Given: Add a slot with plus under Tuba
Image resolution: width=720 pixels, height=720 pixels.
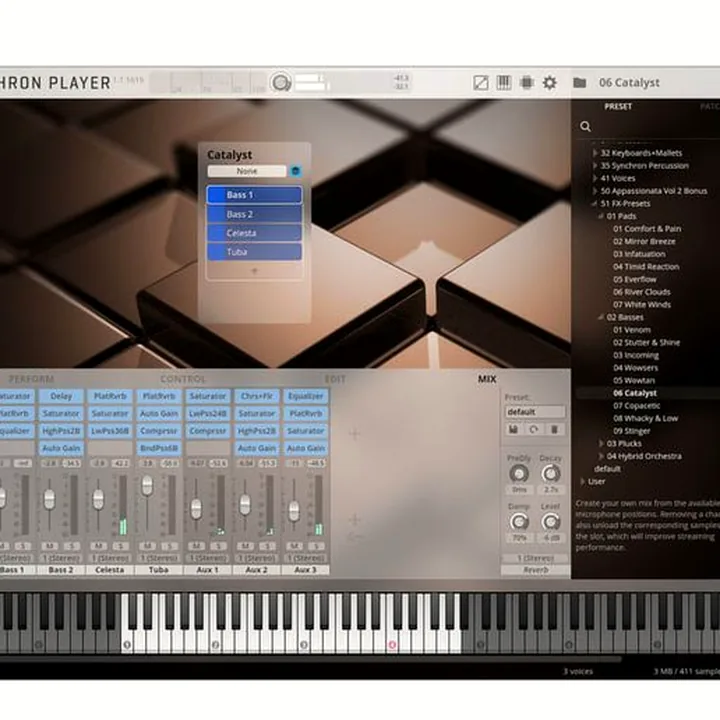Looking at the screenshot, I should [x=254, y=271].
